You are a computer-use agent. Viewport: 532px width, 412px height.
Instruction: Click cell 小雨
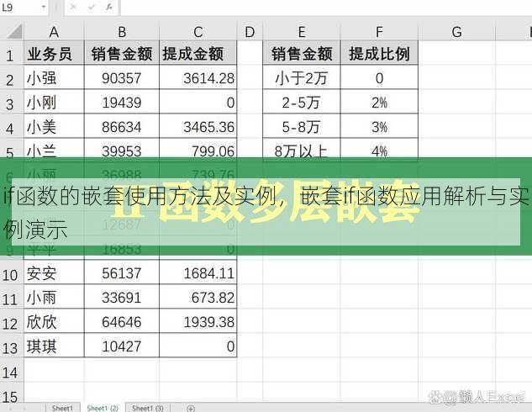54,298
